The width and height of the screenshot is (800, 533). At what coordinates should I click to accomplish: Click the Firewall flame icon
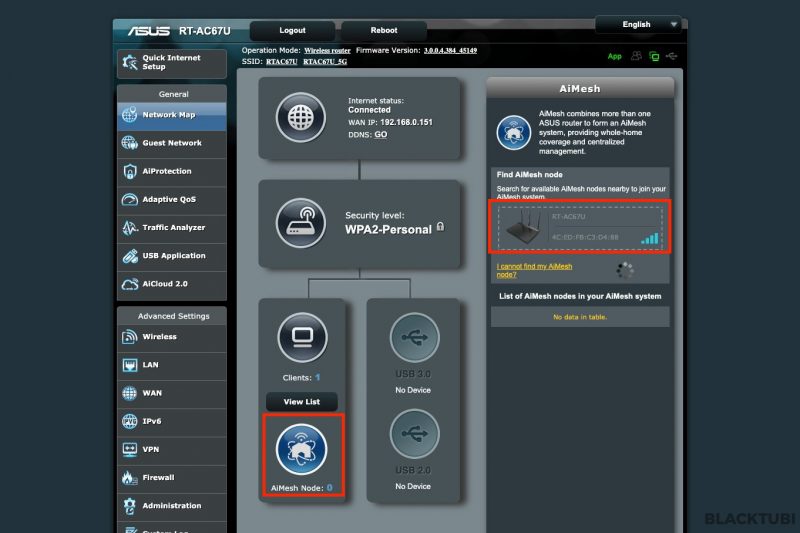(130, 478)
